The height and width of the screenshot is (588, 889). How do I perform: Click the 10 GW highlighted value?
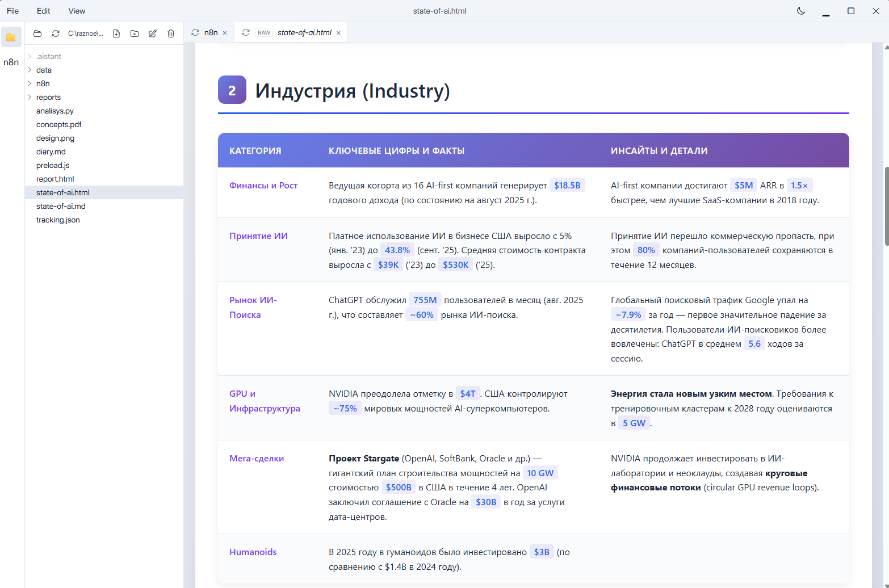pos(540,473)
